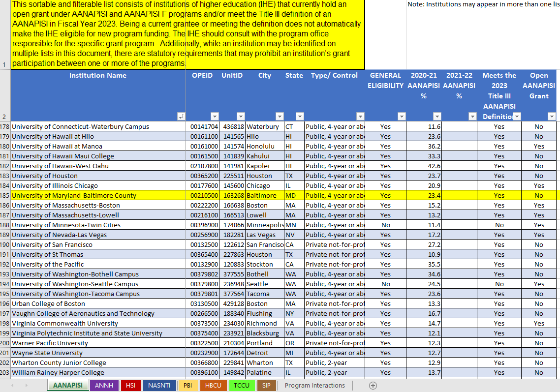
Task: Expand the UnitID filter dropdown
Action: pos(240,117)
